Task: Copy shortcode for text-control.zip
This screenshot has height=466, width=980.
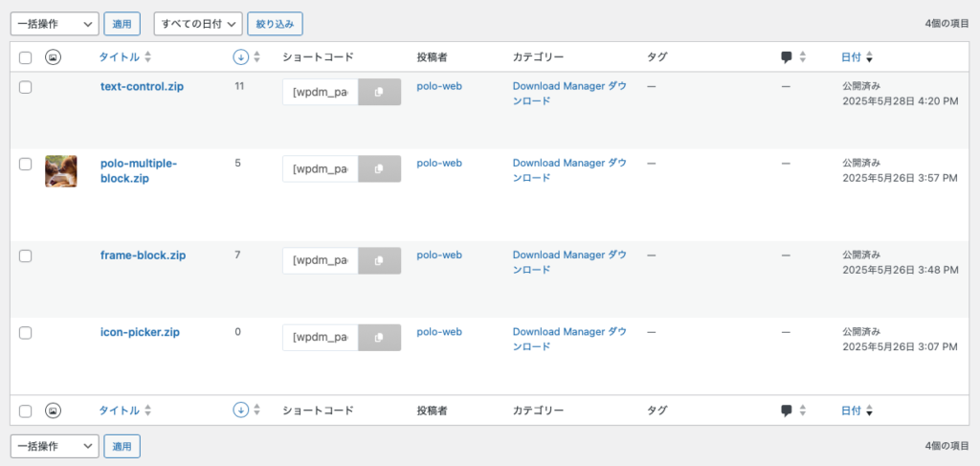Action: (379, 92)
